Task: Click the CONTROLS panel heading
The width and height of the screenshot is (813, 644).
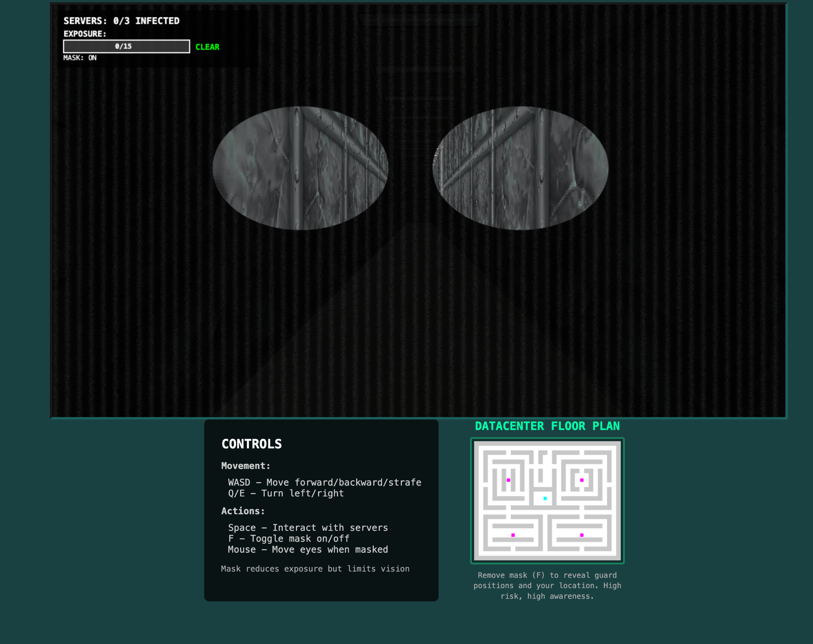Action: click(x=251, y=444)
